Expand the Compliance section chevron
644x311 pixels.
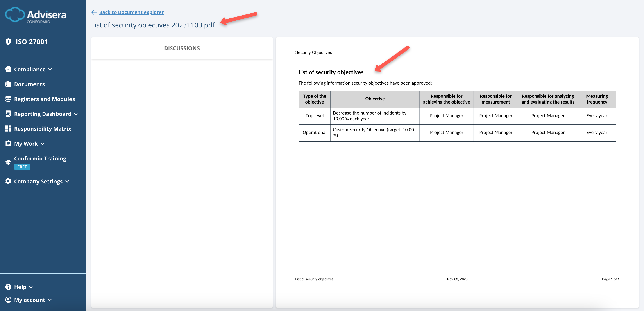pyautogui.click(x=50, y=70)
